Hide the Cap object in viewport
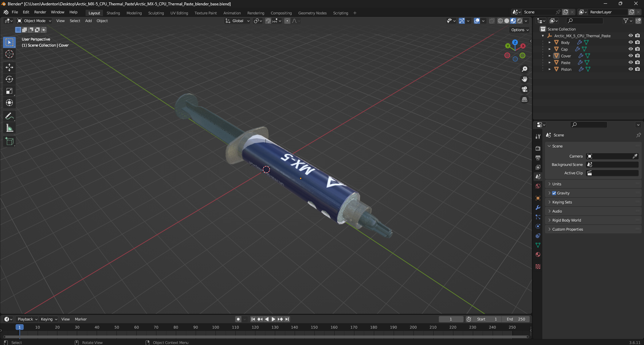 click(631, 49)
